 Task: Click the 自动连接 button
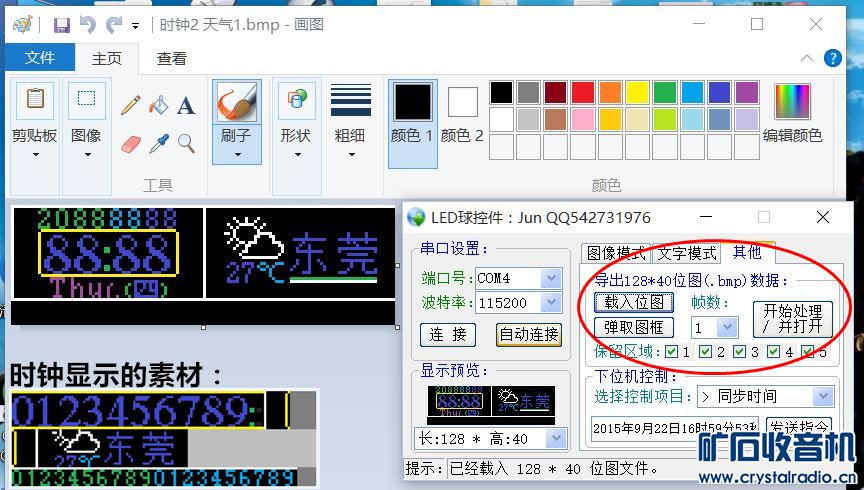click(x=529, y=335)
